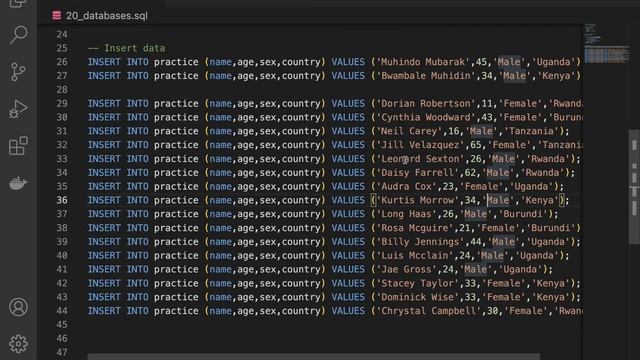Open the Manage gear settings icon
The image size is (640, 360).
click(x=18, y=344)
